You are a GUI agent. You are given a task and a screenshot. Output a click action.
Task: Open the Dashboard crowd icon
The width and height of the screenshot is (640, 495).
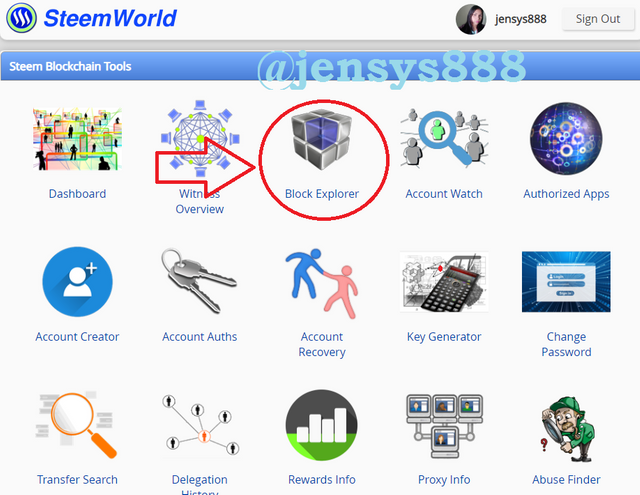[x=77, y=139]
